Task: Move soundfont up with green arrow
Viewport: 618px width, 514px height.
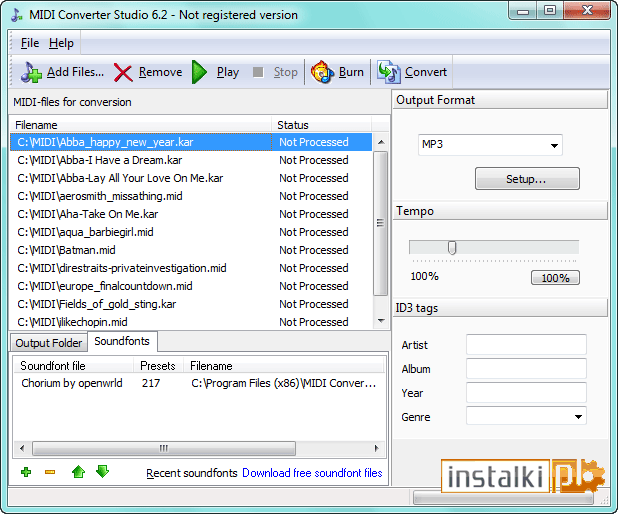Action: [x=78, y=471]
